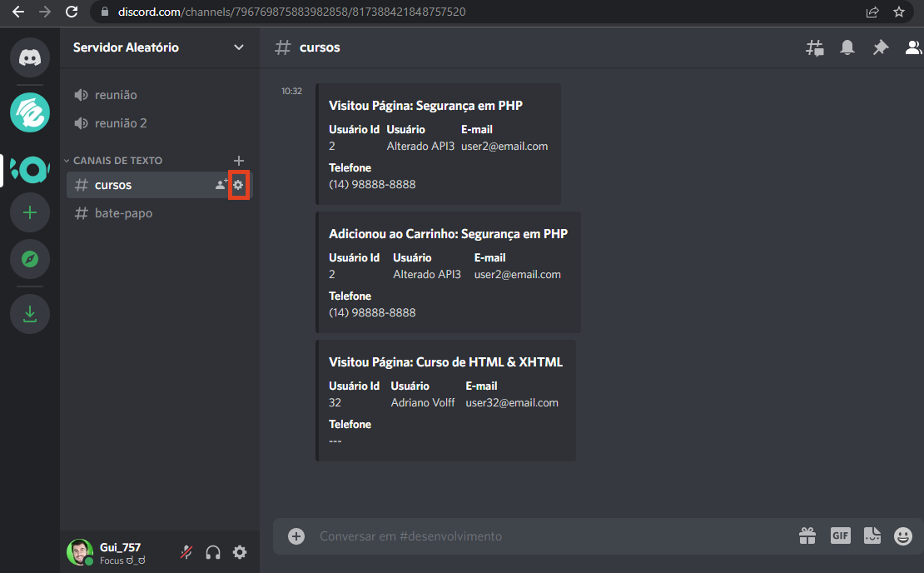Click the Visitou Página: Curso de HTML & XHTML title

[445, 362]
